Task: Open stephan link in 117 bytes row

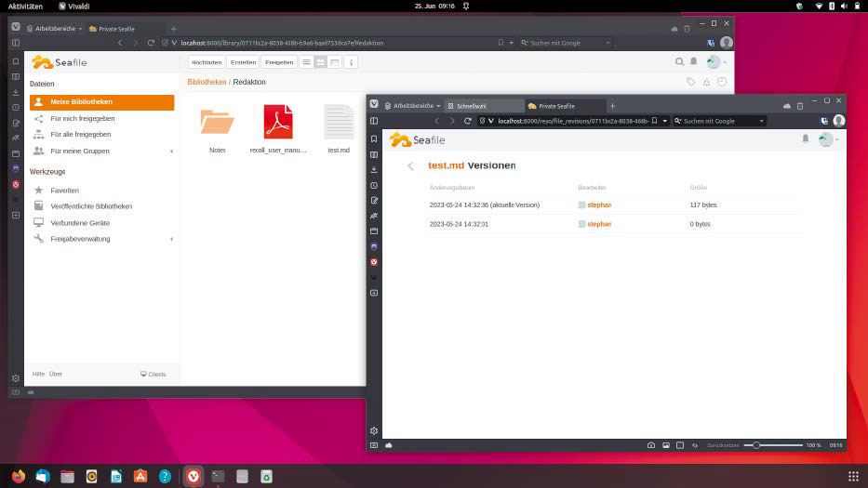Action: click(599, 205)
